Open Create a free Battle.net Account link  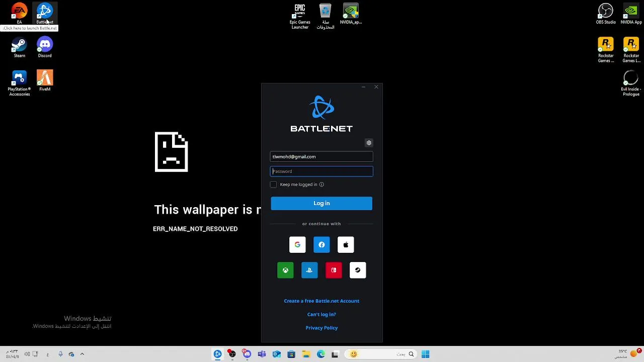pos(321,301)
